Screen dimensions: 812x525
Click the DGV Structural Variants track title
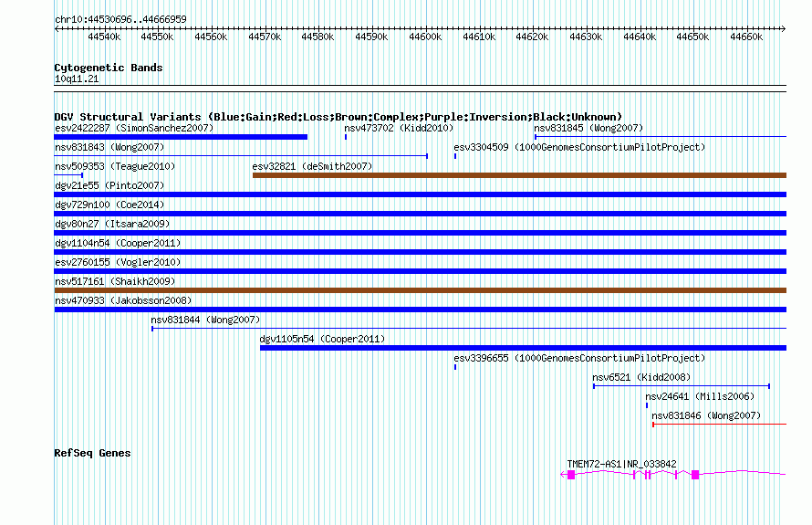(x=338, y=117)
